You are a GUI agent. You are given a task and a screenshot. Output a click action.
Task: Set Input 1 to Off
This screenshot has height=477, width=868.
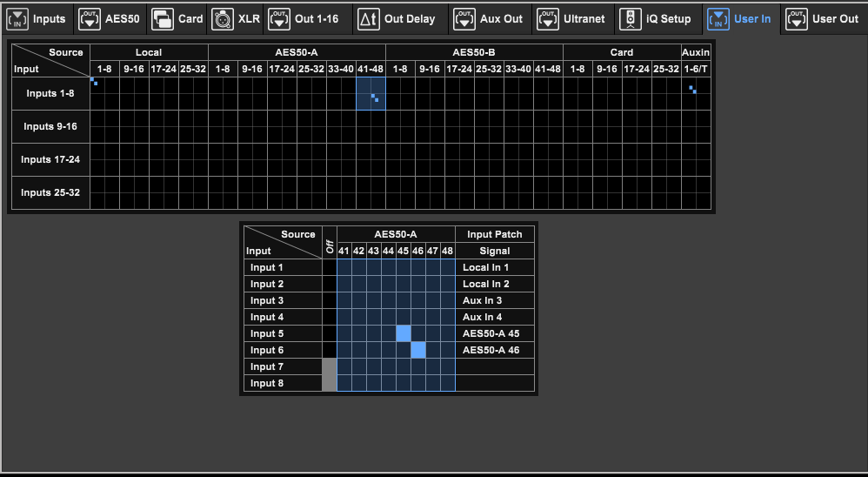pos(330,267)
